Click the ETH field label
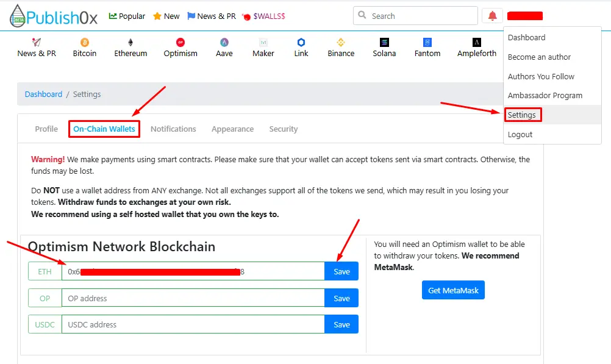 point(45,271)
